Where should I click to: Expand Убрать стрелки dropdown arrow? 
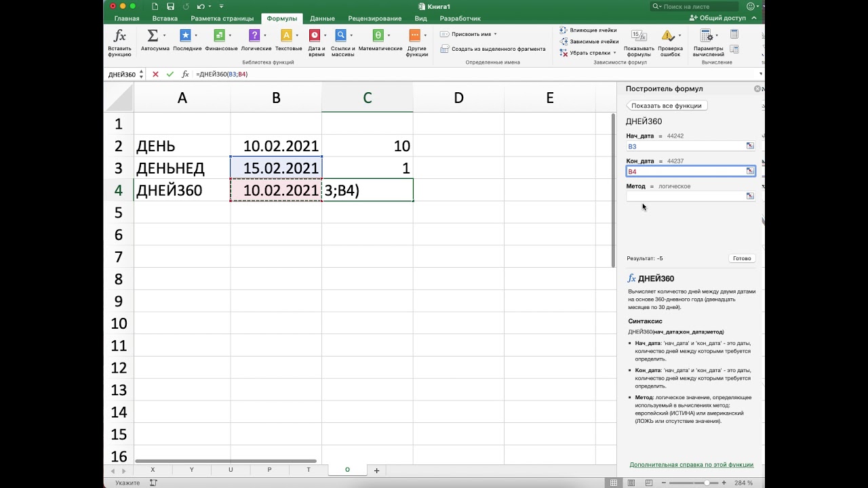point(615,52)
